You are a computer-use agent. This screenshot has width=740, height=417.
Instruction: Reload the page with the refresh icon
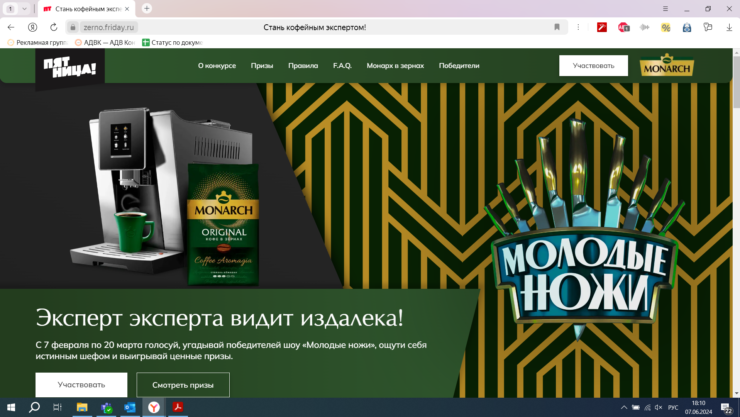[x=53, y=27]
